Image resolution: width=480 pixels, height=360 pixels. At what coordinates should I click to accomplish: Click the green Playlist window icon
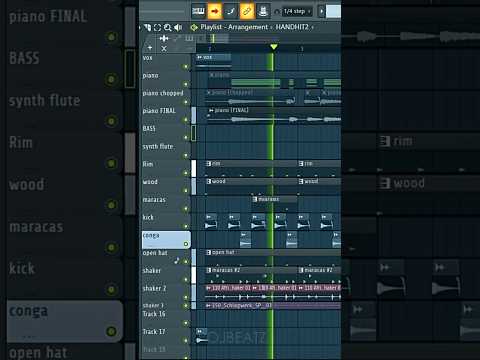point(194,27)
